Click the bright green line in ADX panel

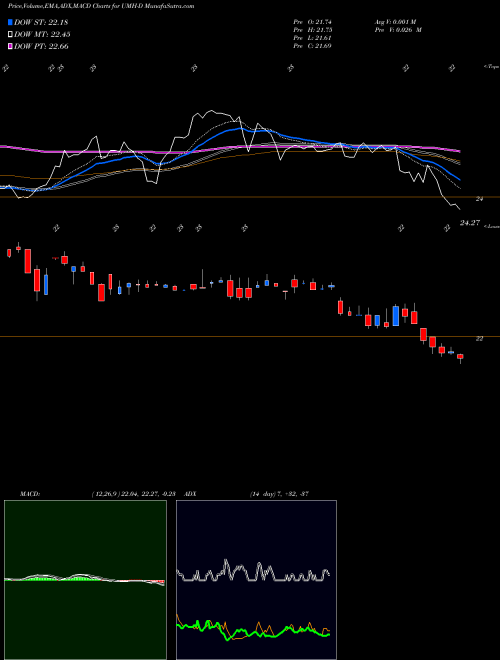click(x=253, y=630)
